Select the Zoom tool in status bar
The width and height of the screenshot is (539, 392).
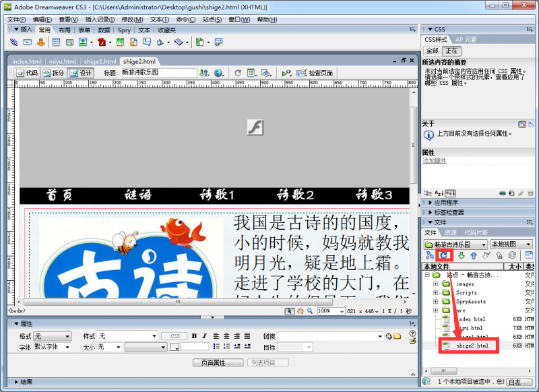pos(310,311)
